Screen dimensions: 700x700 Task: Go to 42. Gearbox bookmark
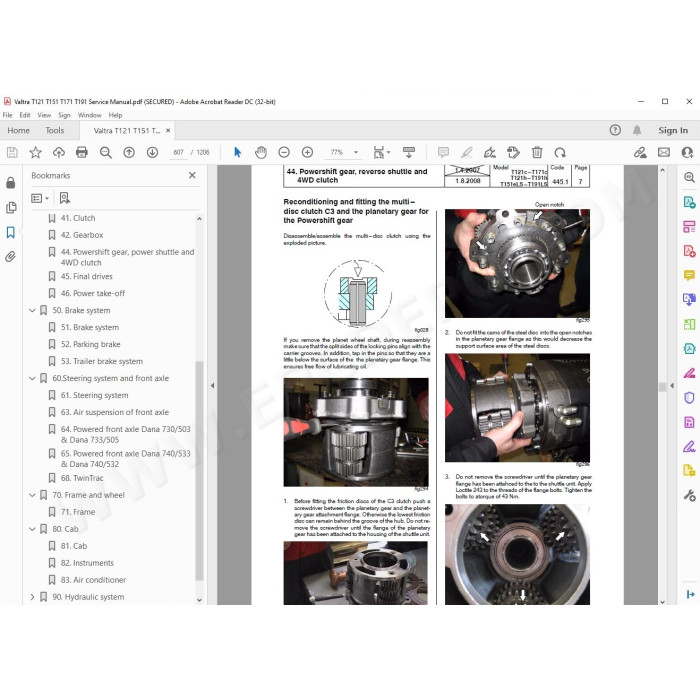coord(82,235)
